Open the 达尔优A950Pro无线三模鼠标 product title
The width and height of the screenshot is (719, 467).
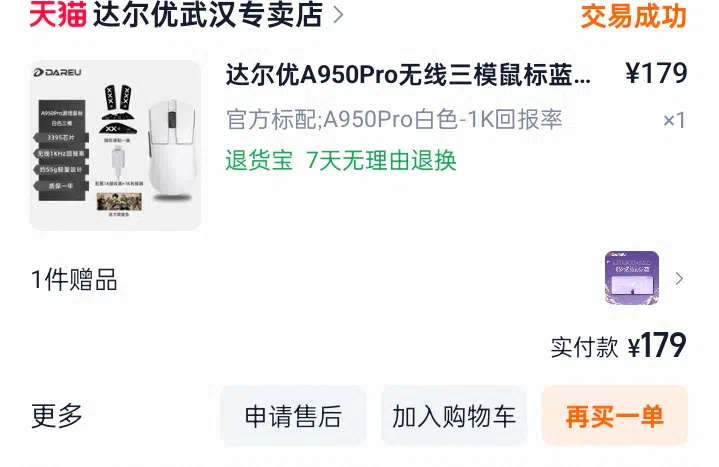pos(408,74)
